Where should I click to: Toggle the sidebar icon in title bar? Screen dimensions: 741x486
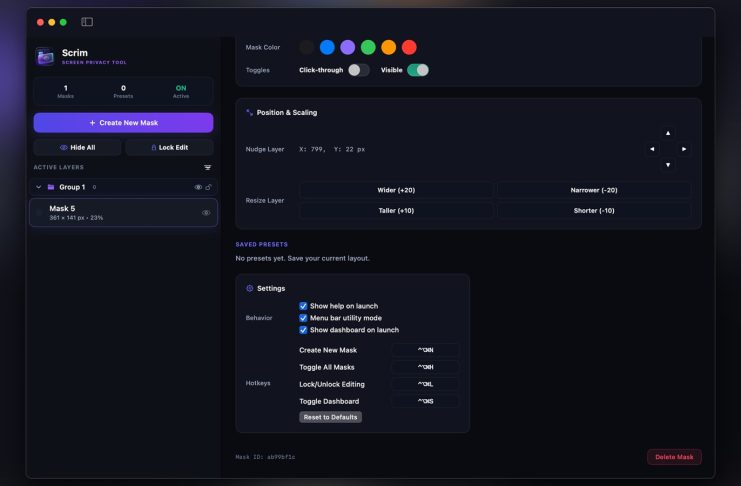click(87, 22)
